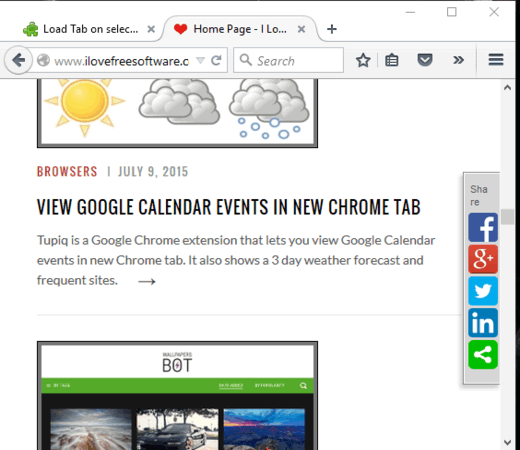520x450 pixels.
Task: Click the Wallpapers Bot article thumbnail
Action: (x=177, y=395)
